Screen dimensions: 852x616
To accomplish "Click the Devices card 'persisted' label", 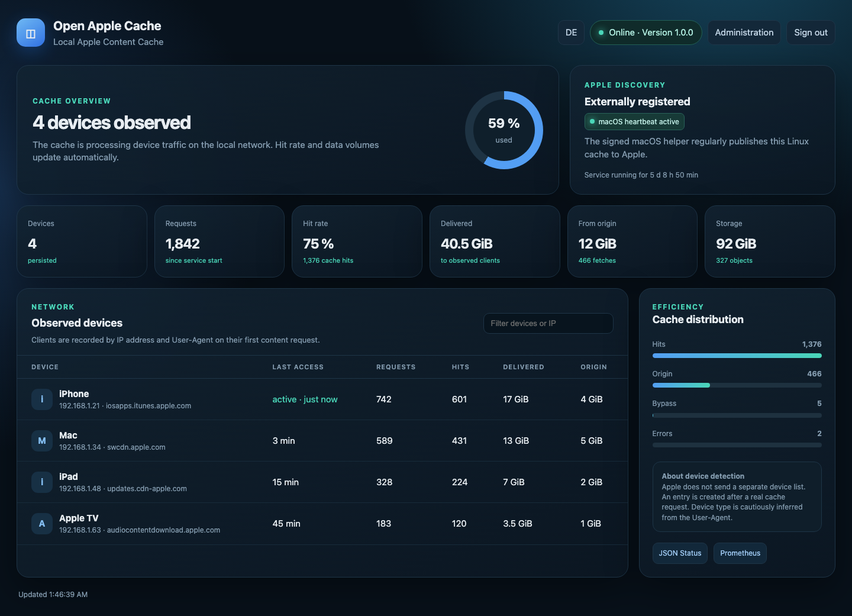I will pyautogui.click(x=42, y=260).
